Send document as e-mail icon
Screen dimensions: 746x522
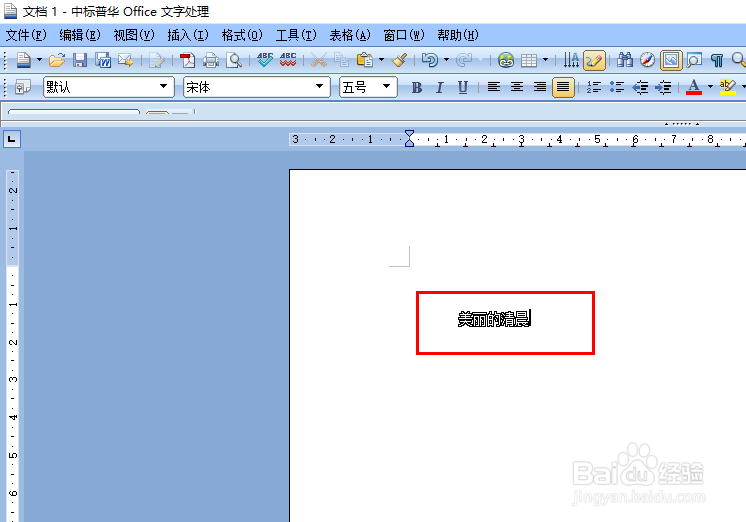(126, 60)
